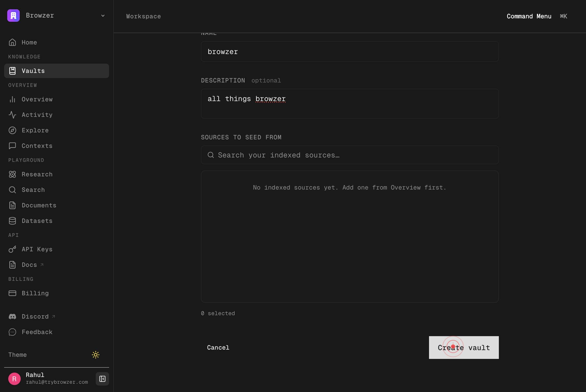Open the Home page
586x392 pixels.
tap(57, 42)
